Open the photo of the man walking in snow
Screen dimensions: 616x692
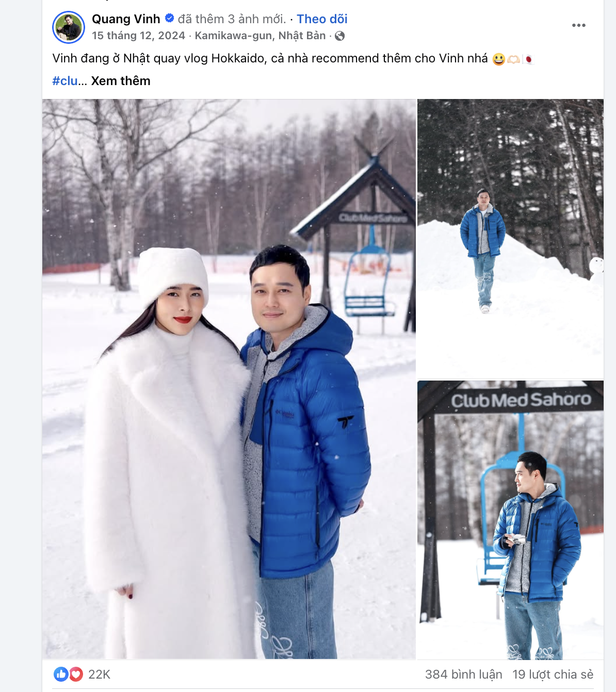coord(510,239)
